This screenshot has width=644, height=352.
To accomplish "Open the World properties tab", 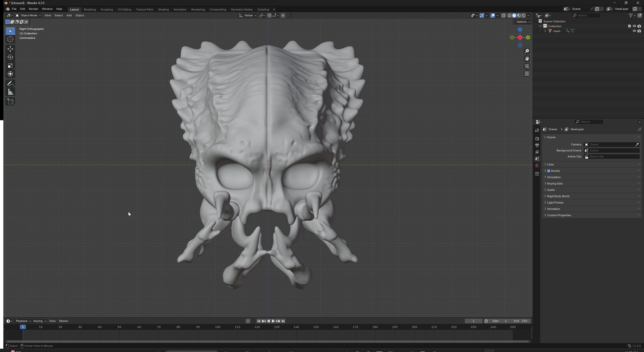I will 537,166.
